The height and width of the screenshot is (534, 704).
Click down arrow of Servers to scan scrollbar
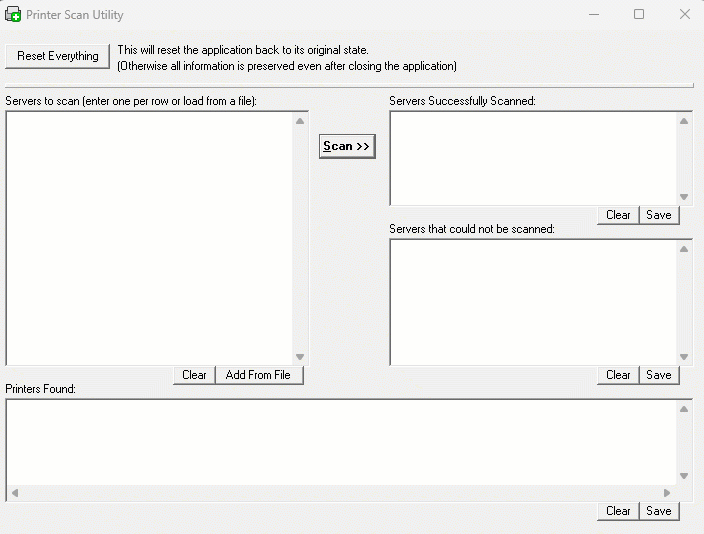coord(300,357)
